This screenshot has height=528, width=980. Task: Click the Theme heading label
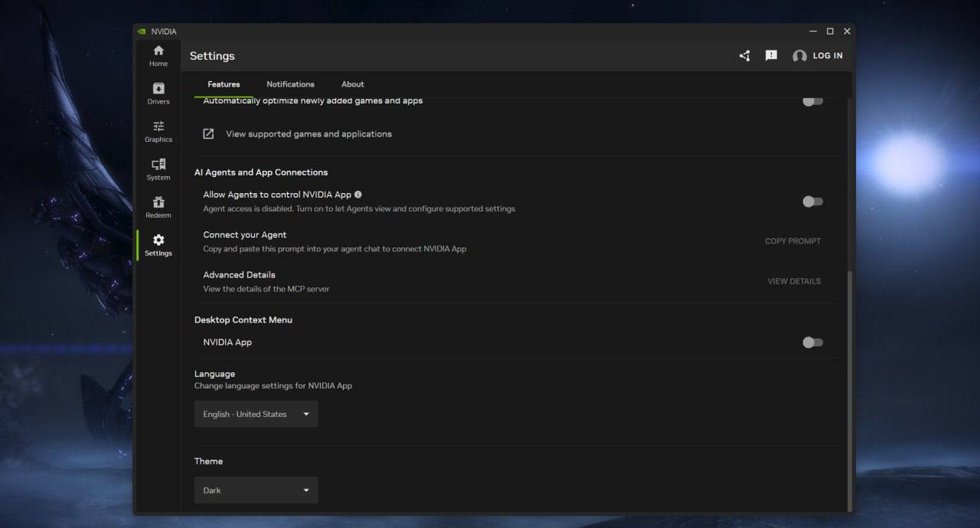(x=208, y=461)
